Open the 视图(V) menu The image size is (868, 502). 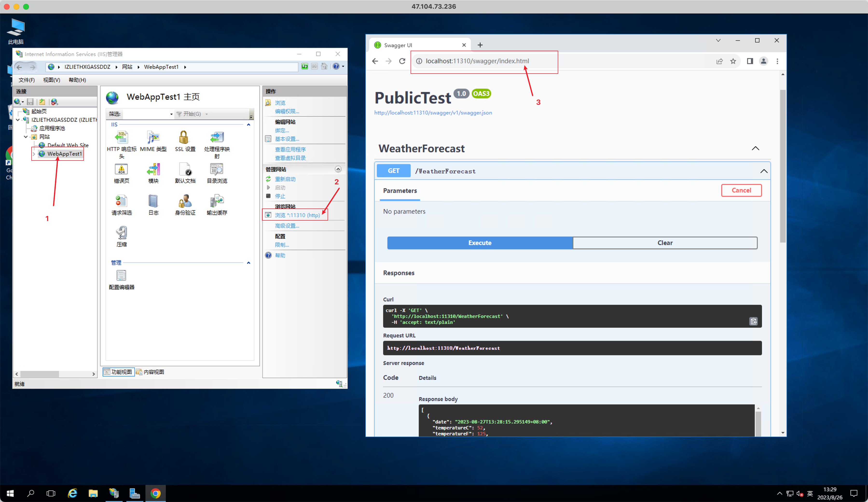point(51,80)
